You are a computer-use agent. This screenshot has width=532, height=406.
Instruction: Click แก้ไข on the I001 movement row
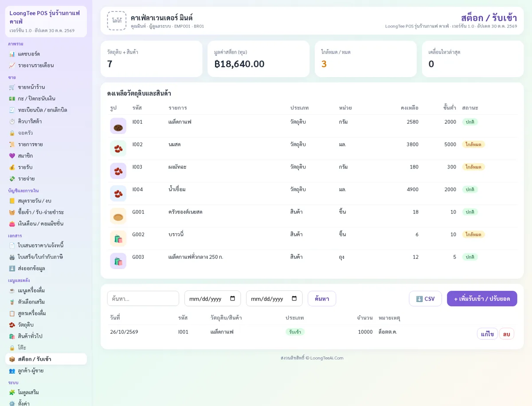coord(487,334)
